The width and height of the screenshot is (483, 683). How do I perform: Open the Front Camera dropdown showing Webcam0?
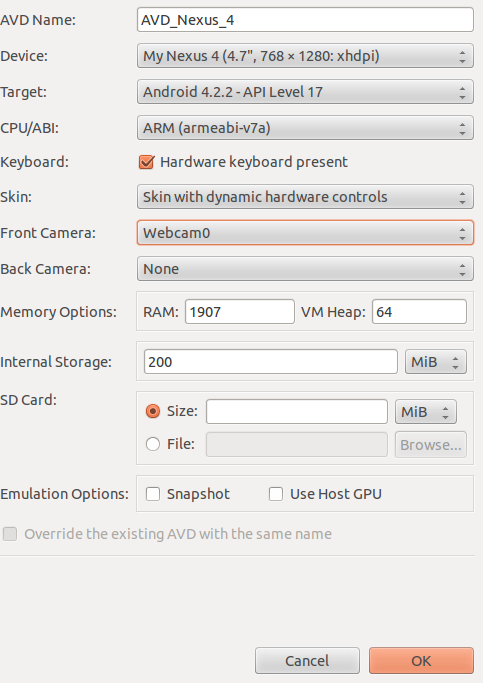tap(305, 233)
